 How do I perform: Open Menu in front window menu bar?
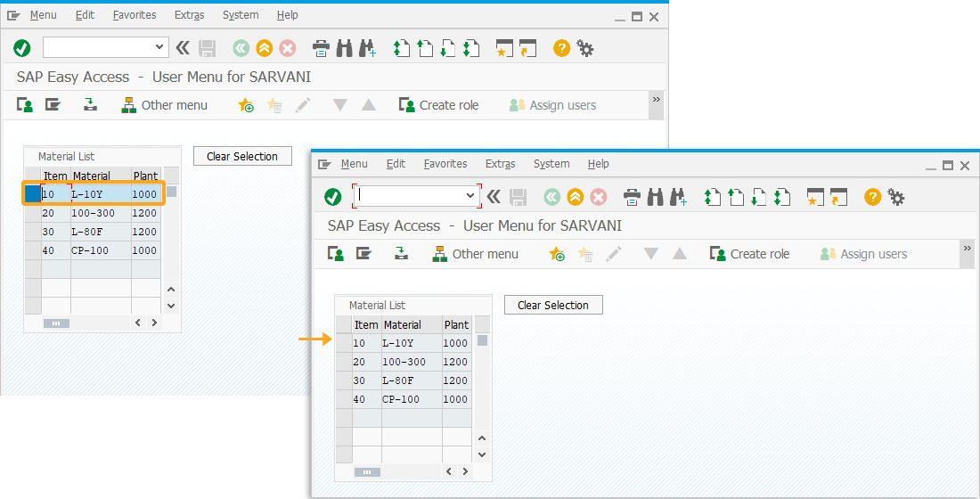click(354, 164)
